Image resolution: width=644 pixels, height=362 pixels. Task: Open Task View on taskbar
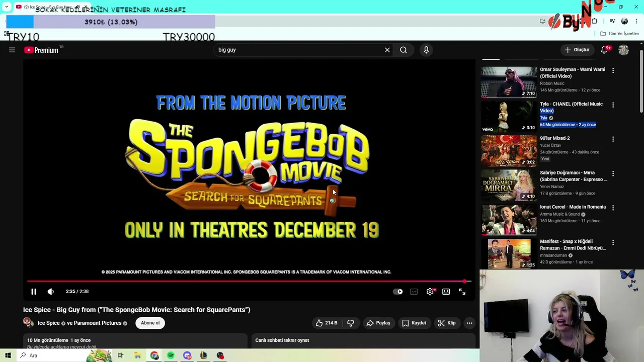(x=121, y=355)
